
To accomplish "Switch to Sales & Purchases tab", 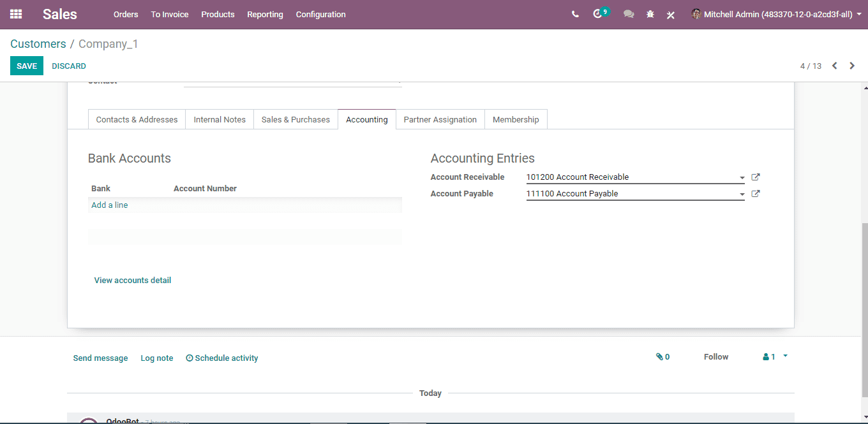I will tap(296, 119).
